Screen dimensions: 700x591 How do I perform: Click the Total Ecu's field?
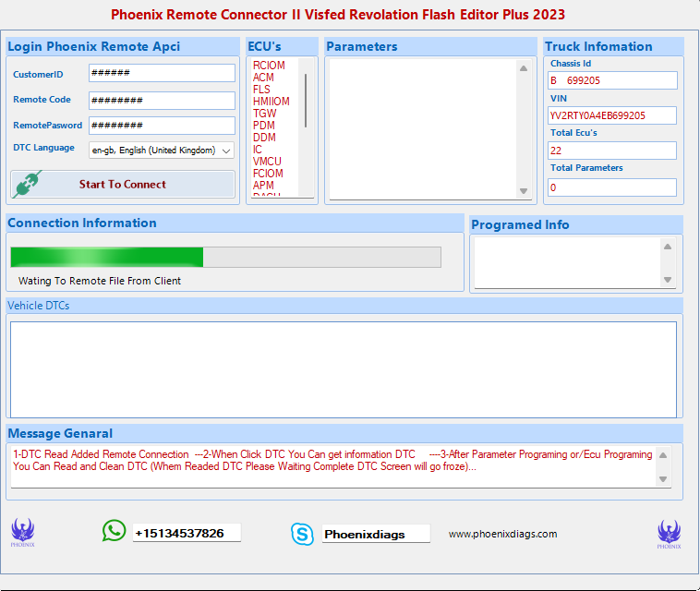tap(612, 151)
